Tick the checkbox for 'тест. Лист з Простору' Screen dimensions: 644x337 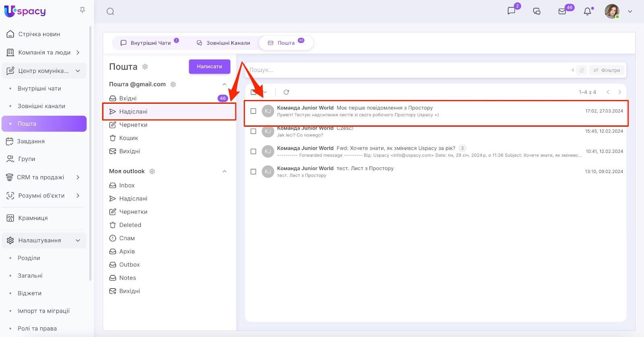pyautogui.click(x=253, y=172)
